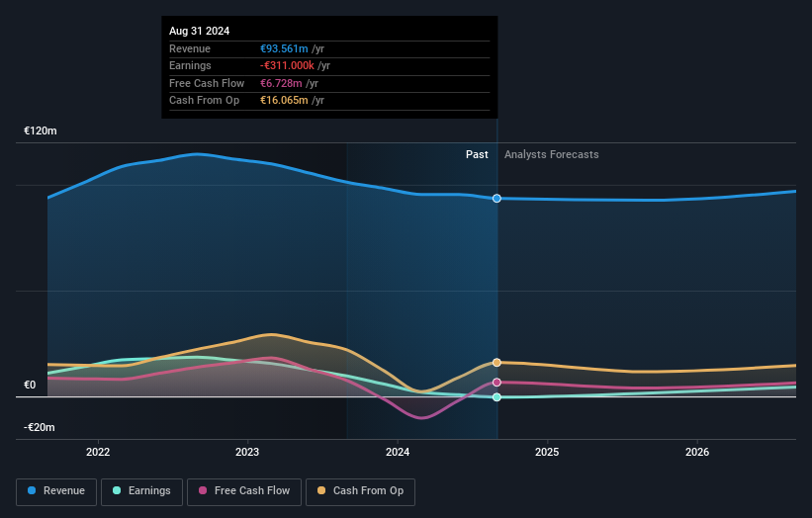Click the 2025 x-axis label

tap(547, 452)
